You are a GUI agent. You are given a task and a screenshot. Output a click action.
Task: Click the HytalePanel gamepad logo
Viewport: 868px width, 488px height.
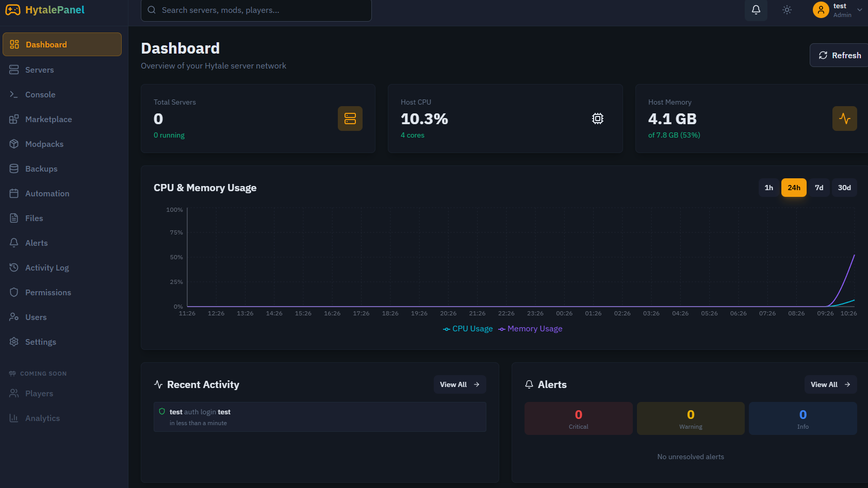coord(13,10)
